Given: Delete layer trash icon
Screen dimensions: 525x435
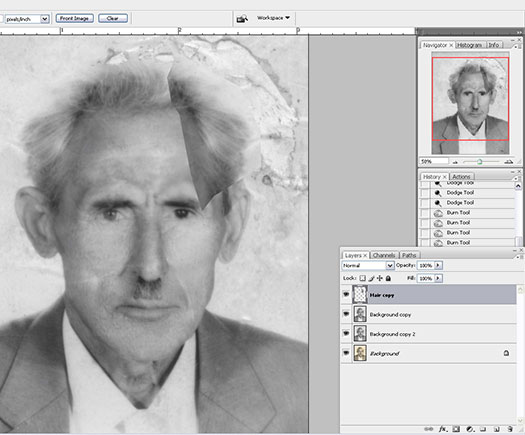Looking at the screenshot, I should point(510,429).
